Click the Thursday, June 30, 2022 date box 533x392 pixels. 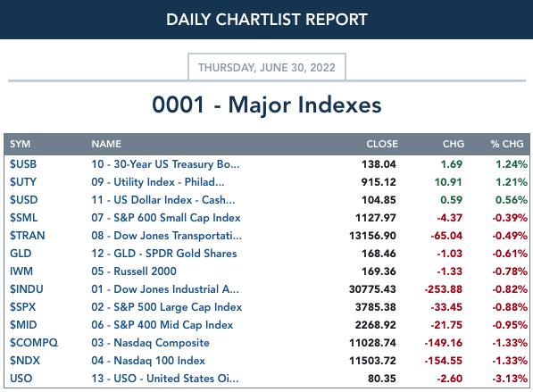click(x=267, y=67)
